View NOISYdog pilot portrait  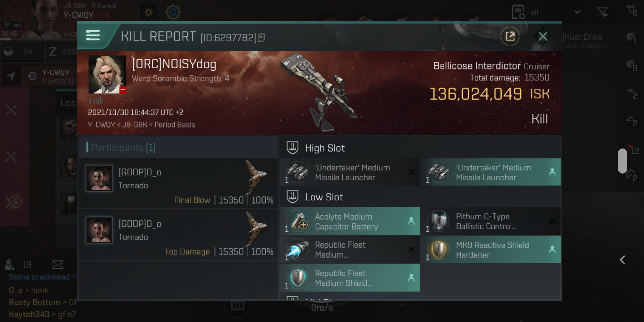tap(107, 74)
